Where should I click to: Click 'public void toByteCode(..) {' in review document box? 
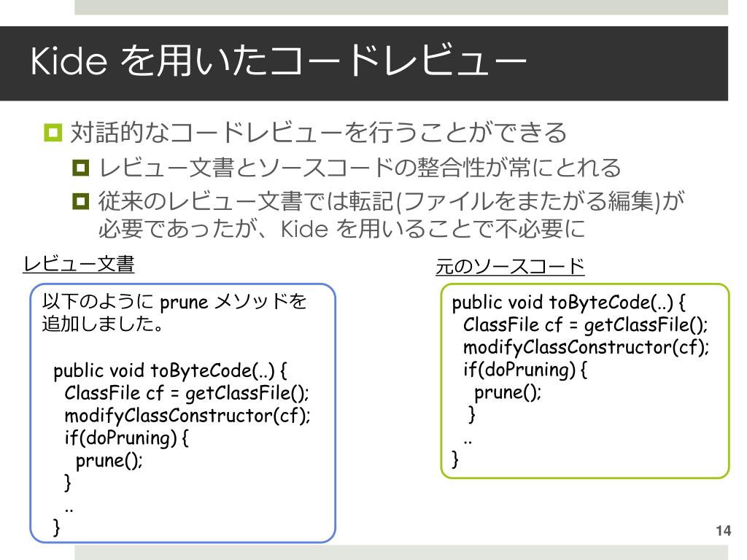[170, 370]
